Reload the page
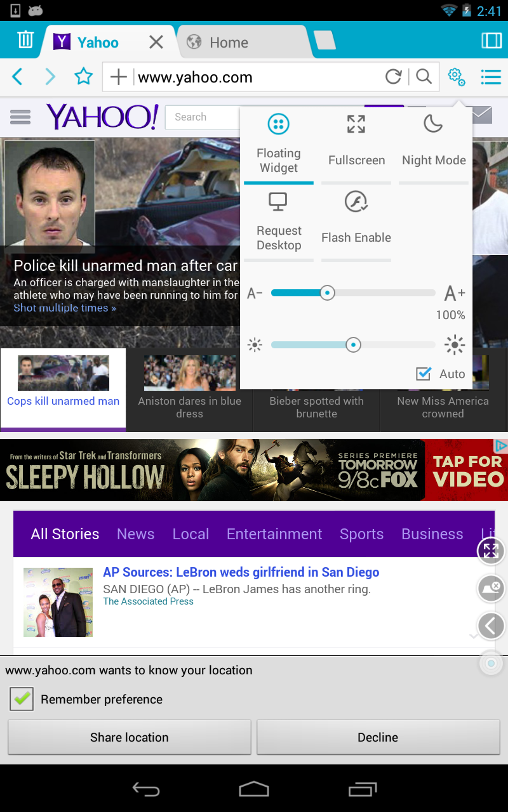The width and height of the screenshot is (508, 812). point(394,77)
